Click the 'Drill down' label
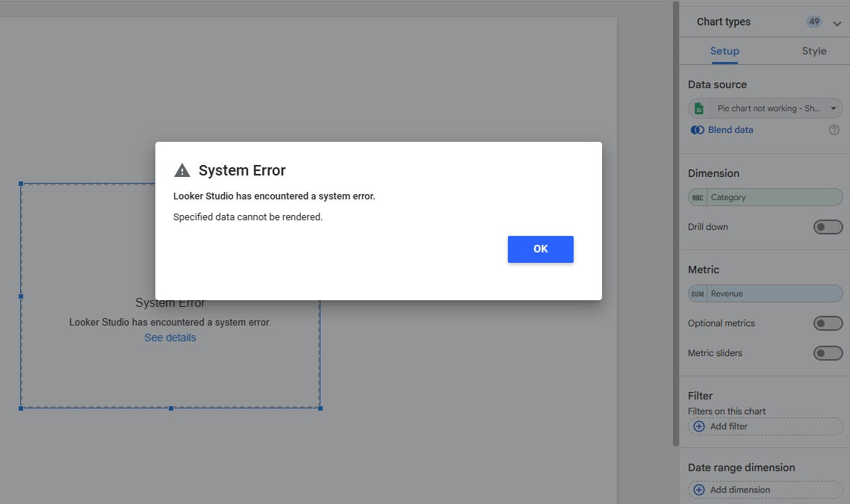850x504 pixels. point(707,227)
